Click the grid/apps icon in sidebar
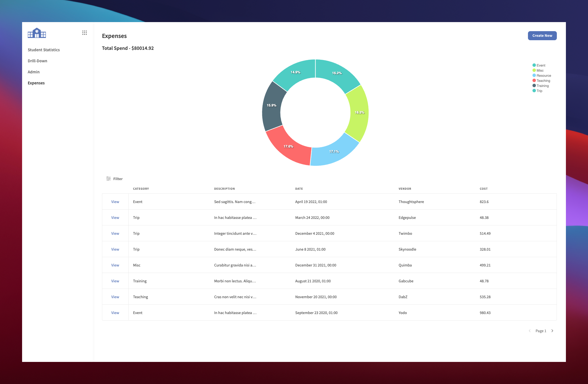 [84, 33]
